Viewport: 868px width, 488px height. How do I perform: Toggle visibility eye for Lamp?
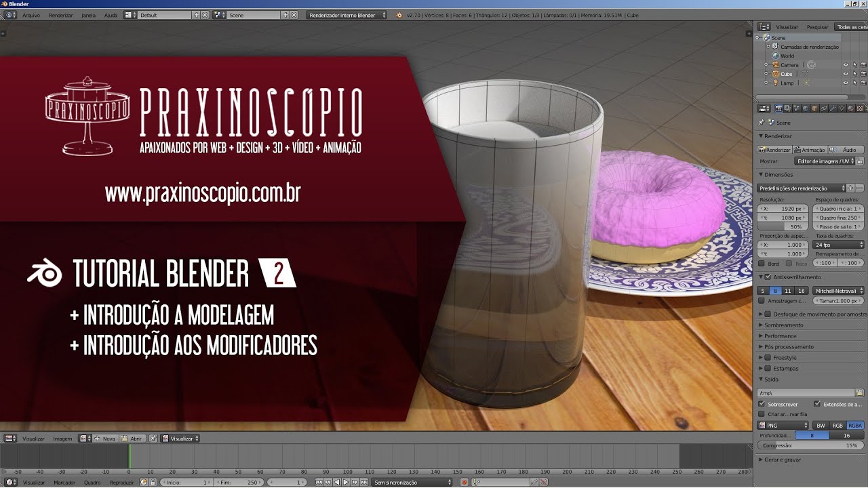pyautogui.click(x=846, y=83)
